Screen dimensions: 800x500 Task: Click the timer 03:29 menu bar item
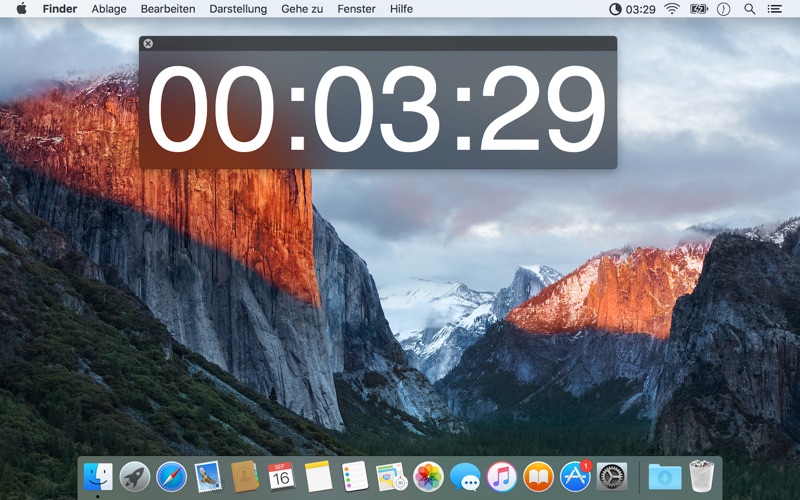click(633, 9)
